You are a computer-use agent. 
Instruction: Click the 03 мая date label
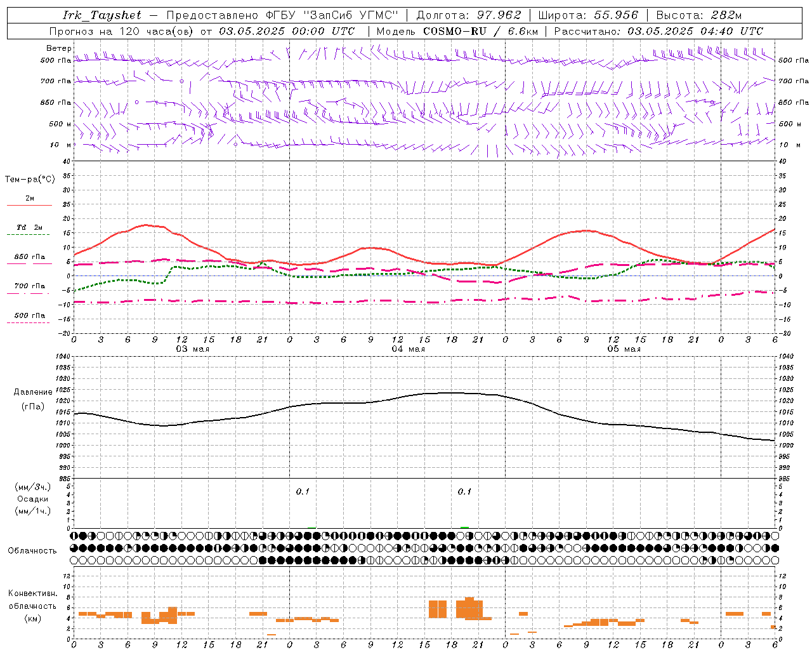pos(192,349)
